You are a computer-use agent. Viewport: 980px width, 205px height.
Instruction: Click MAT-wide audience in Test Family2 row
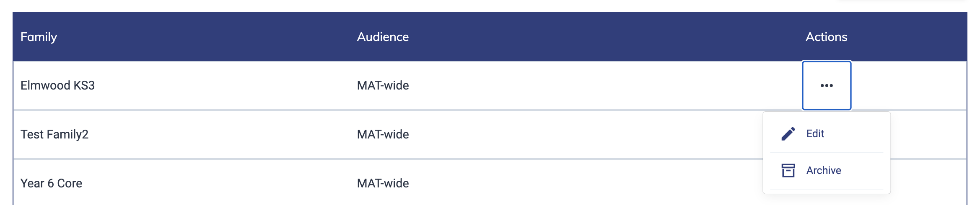point(383,134)
